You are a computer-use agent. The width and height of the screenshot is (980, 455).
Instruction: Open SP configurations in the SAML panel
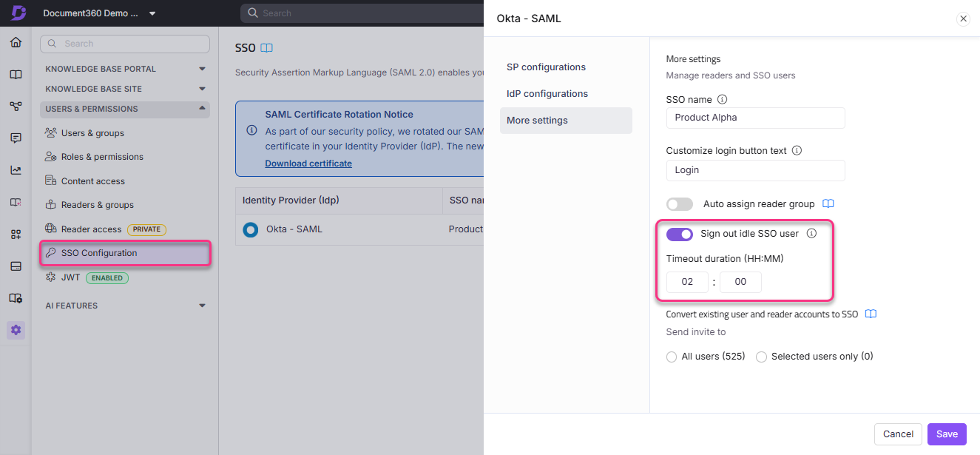click(x=546, y=67)
